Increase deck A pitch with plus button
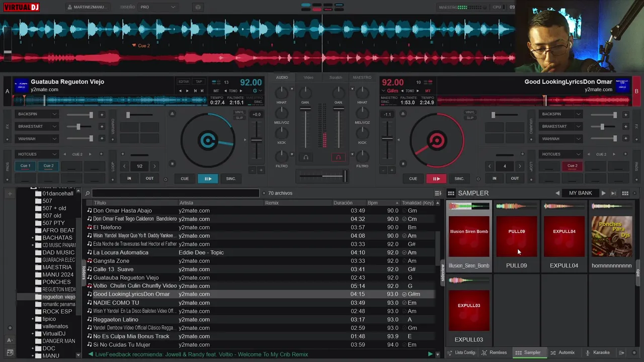Viewport: 644px width, 362px height. [261, 170]
